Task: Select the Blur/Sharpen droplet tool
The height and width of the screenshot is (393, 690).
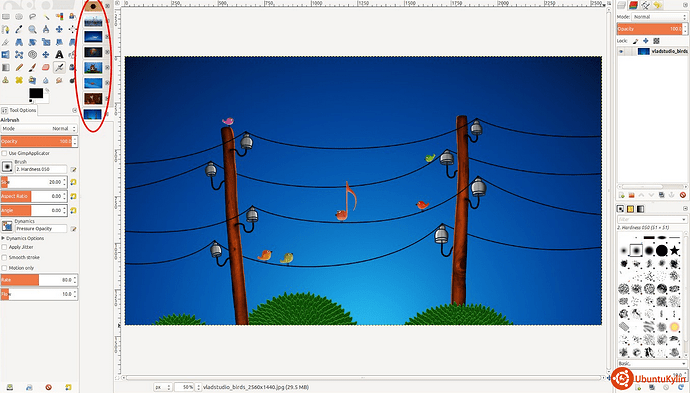Action: click(x=46, y=80)
